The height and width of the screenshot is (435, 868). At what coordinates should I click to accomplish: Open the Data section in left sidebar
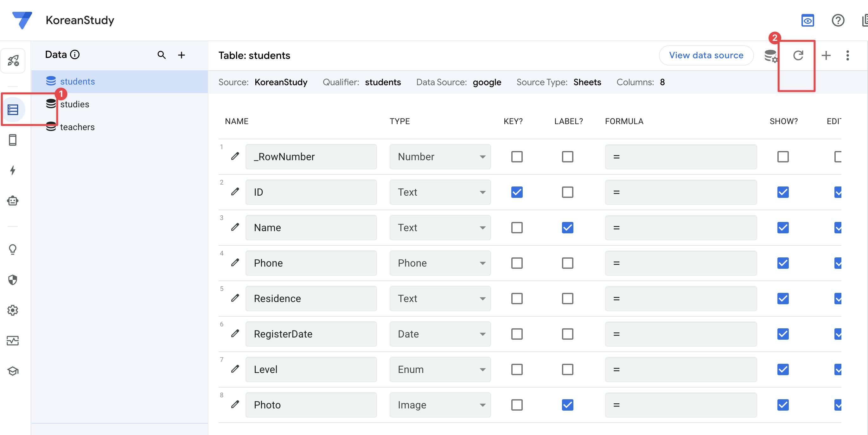click(13, 110)
